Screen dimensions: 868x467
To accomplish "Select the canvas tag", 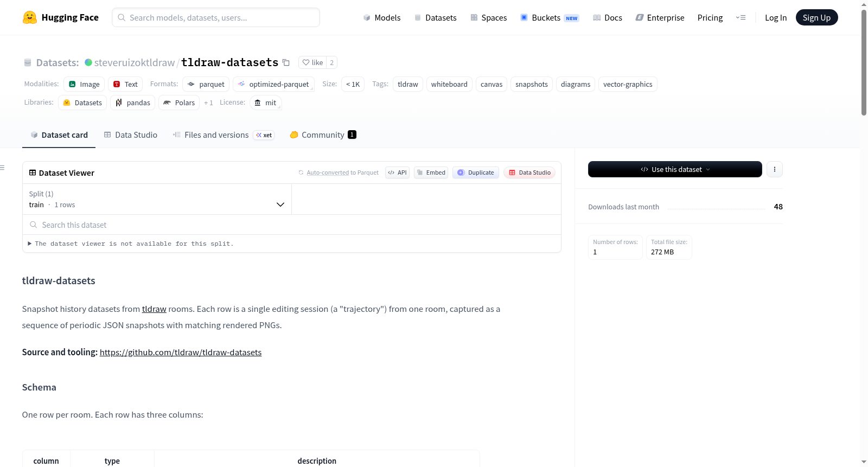I will pos(492,84).
